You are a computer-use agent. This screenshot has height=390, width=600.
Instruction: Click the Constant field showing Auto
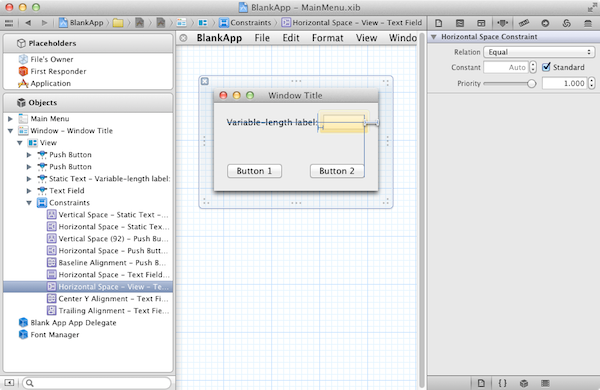pyautogui.click(x=506, y=67)
